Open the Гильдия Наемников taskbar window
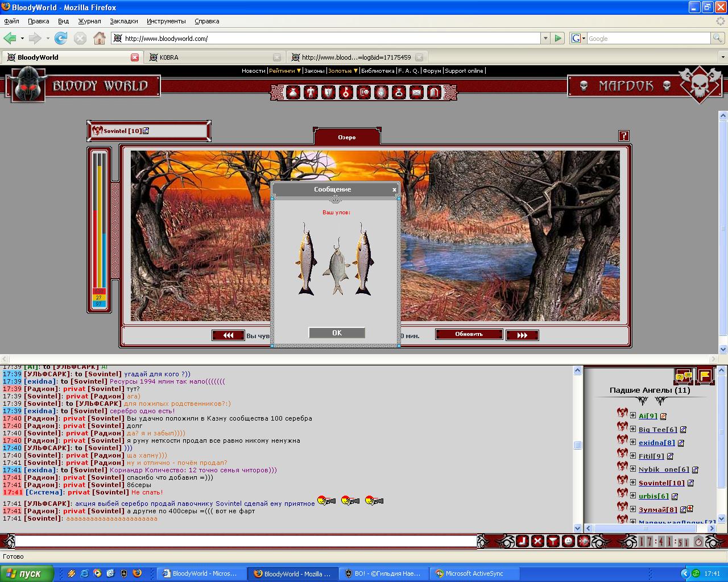The width and height of the screenshot is (728, 582). [384, 573]
